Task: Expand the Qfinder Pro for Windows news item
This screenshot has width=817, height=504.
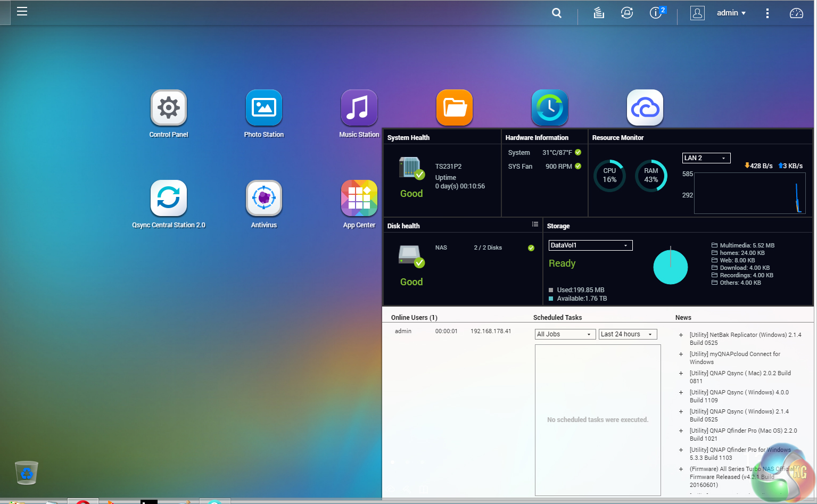Action: pos(681,450)
